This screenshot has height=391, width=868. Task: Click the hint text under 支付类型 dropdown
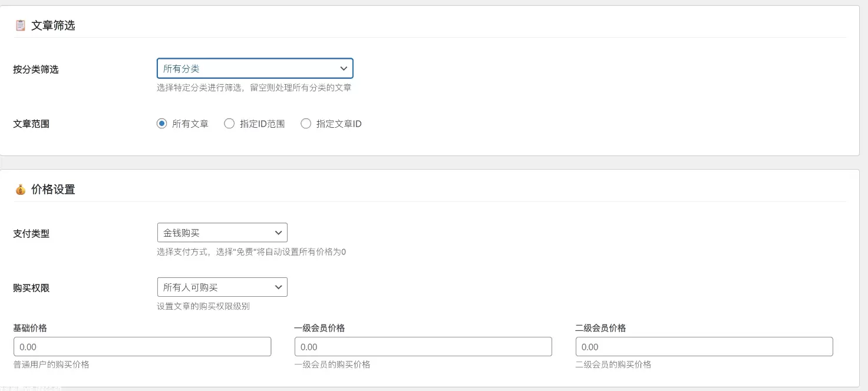pyautogui.click(x=252, y=251)
